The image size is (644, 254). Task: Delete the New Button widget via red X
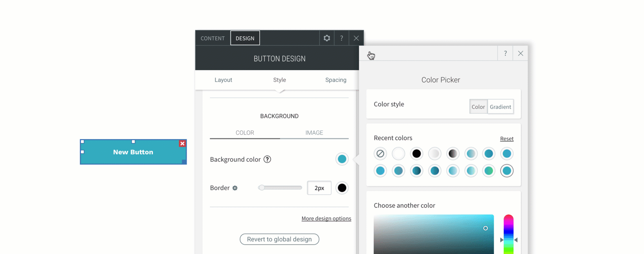pyautogui.click(x=182, y=143)
